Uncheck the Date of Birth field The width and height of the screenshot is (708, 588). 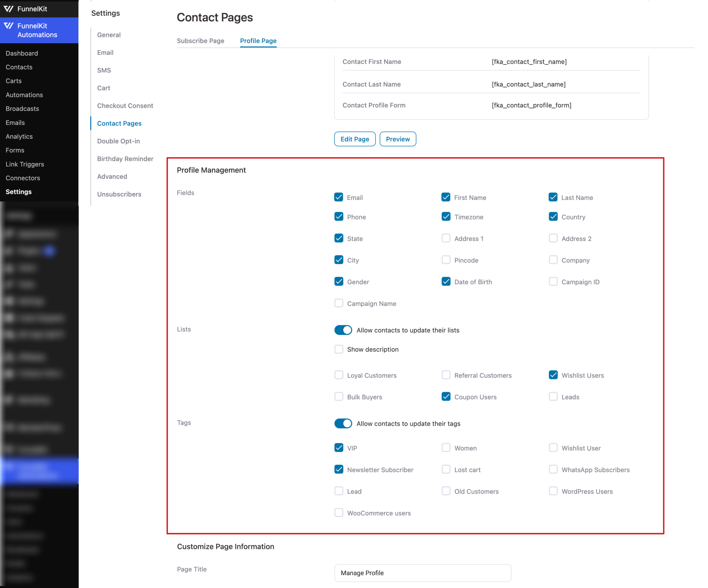(x=446, y=282)
